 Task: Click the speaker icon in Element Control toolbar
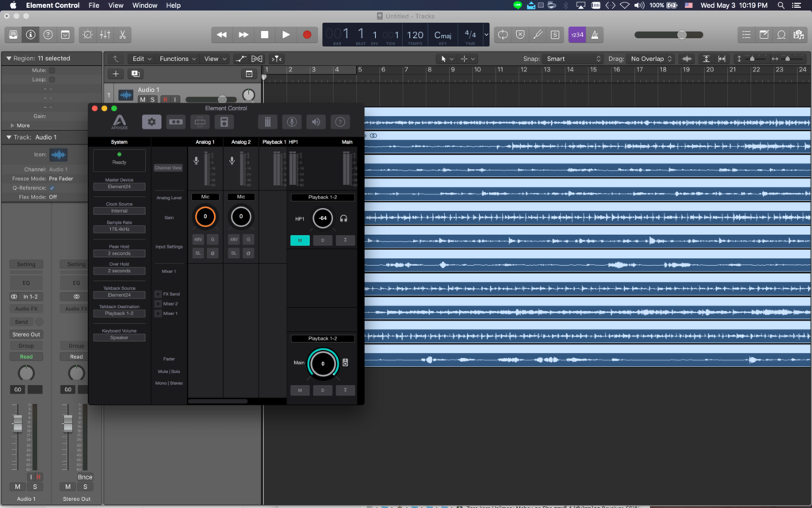[316, 121]
